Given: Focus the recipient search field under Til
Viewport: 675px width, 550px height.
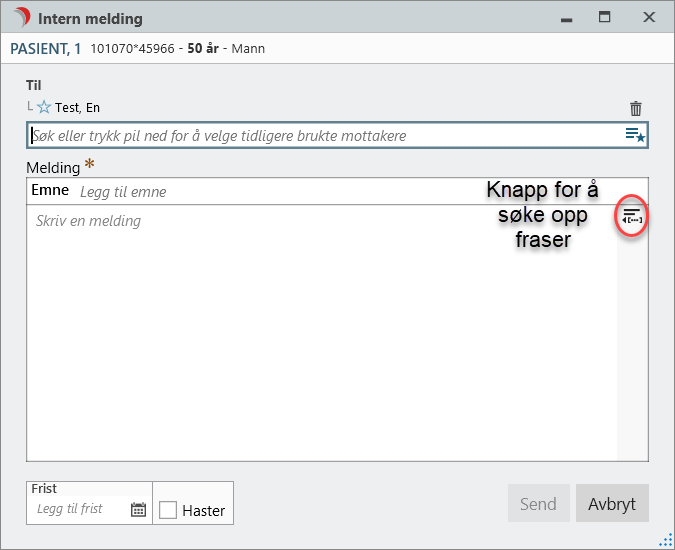Looking at the screenshot, I should 320,135.
